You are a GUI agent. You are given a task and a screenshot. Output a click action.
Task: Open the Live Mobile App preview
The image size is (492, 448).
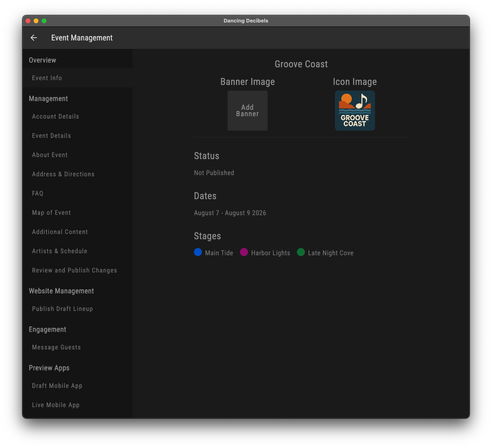56,405
